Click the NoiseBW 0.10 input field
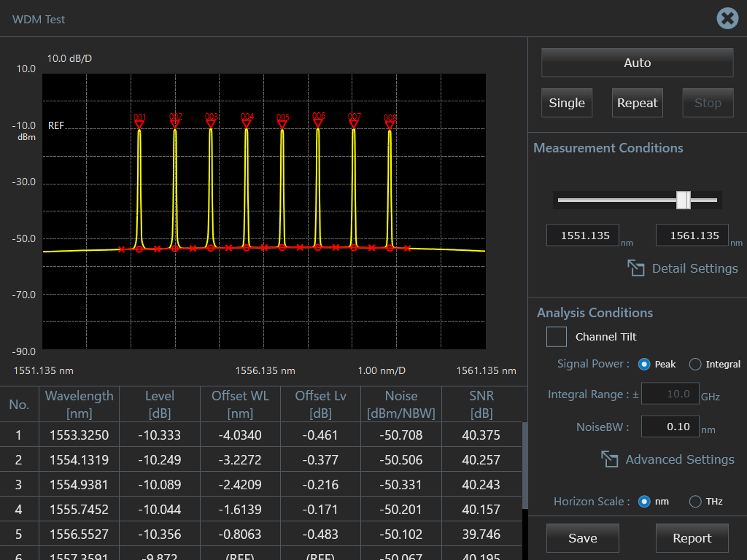Screen dimensions: 747x560 tap(670, 427)
